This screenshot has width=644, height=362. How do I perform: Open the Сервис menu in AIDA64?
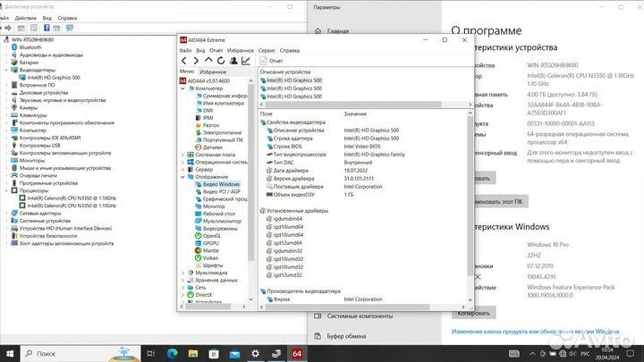coord(267,50)
